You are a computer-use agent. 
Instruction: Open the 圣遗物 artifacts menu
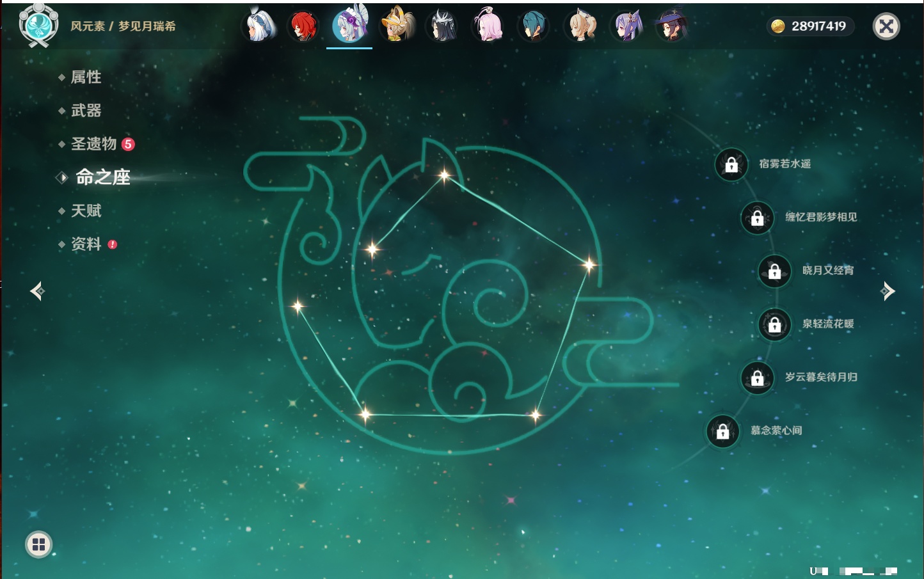[93, 144]
